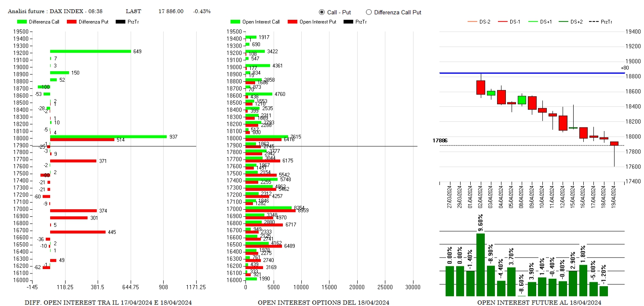644x306 pixels.
Task: Click the header text 'Analisi future : DAX INDEX - 08:38'
Action: (x=55, y=11)
